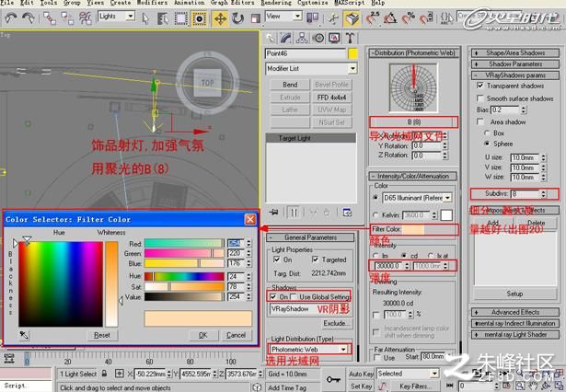Select the Bind to Space Warp tool

[x=85, y=18]
